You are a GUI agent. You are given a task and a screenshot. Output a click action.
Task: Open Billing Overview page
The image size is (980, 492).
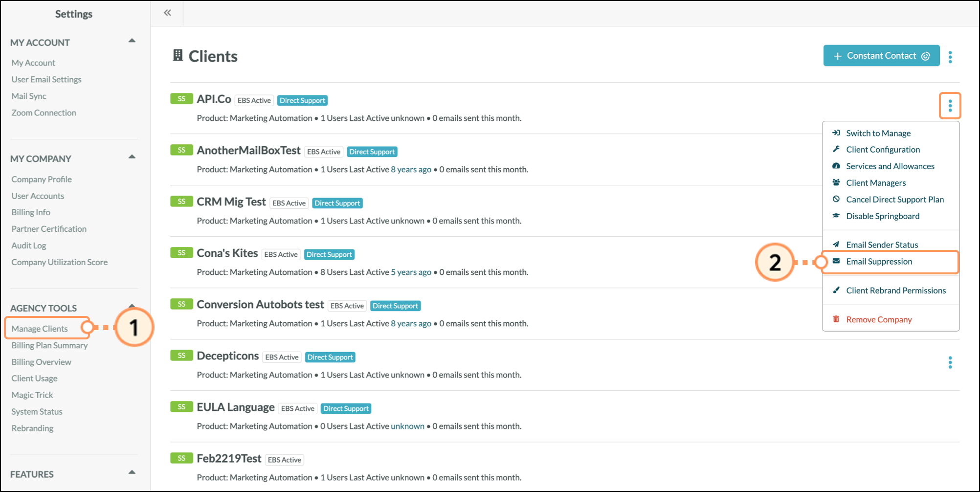tap(41, 362)
